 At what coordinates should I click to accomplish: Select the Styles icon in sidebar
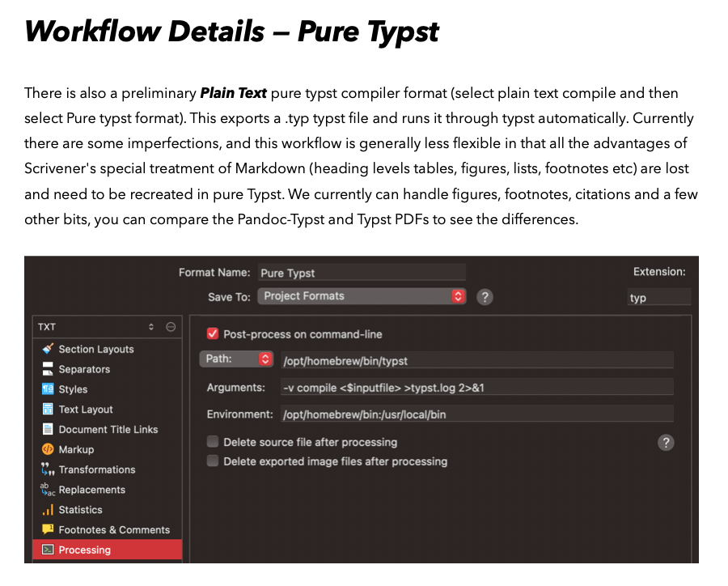point(48,389)
